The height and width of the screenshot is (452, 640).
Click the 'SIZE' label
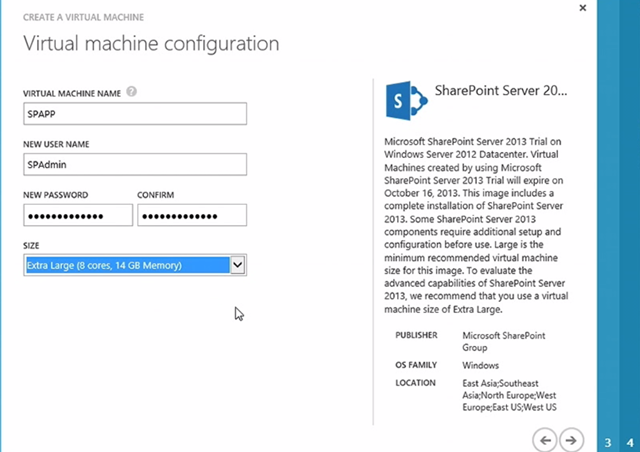click(31, 245)
